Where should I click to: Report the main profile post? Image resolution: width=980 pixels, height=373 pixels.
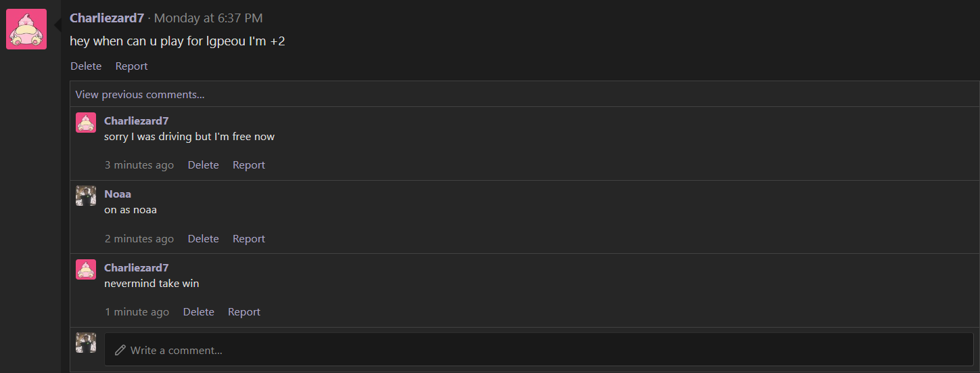coord(131,66)
